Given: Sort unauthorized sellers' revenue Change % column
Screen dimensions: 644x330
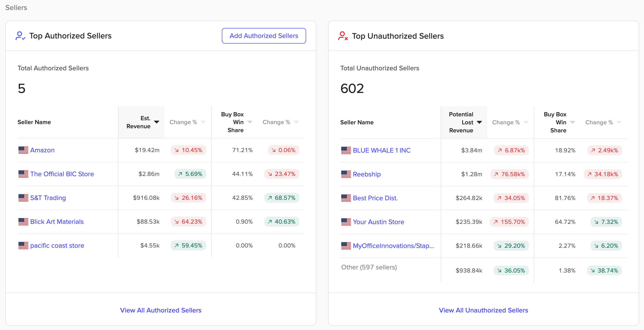Looking at the screenshot, I should (x=526, y=122).
